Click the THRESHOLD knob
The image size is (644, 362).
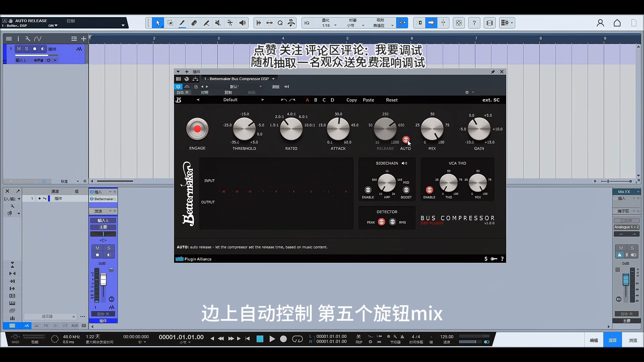(244, 129)
